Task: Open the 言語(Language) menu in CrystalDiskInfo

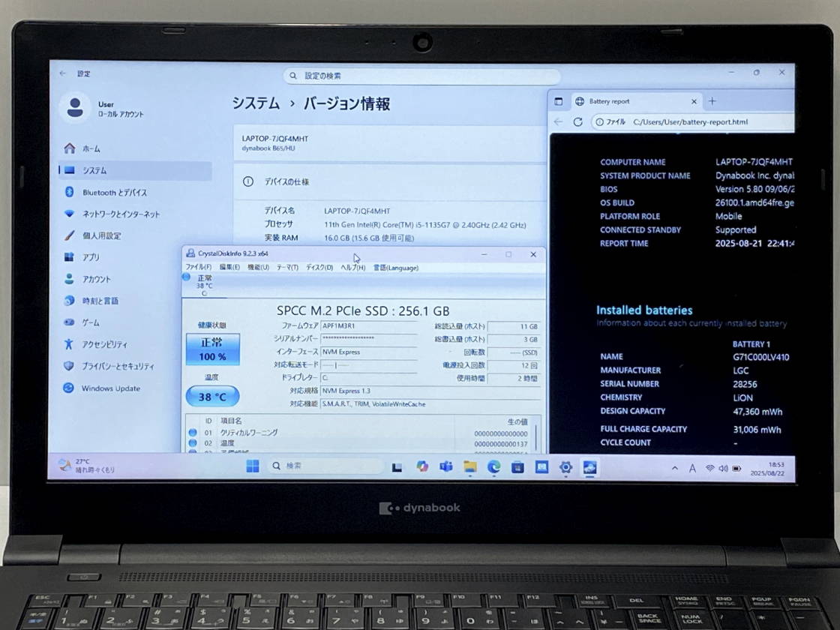Action: [x=396, y=267]
